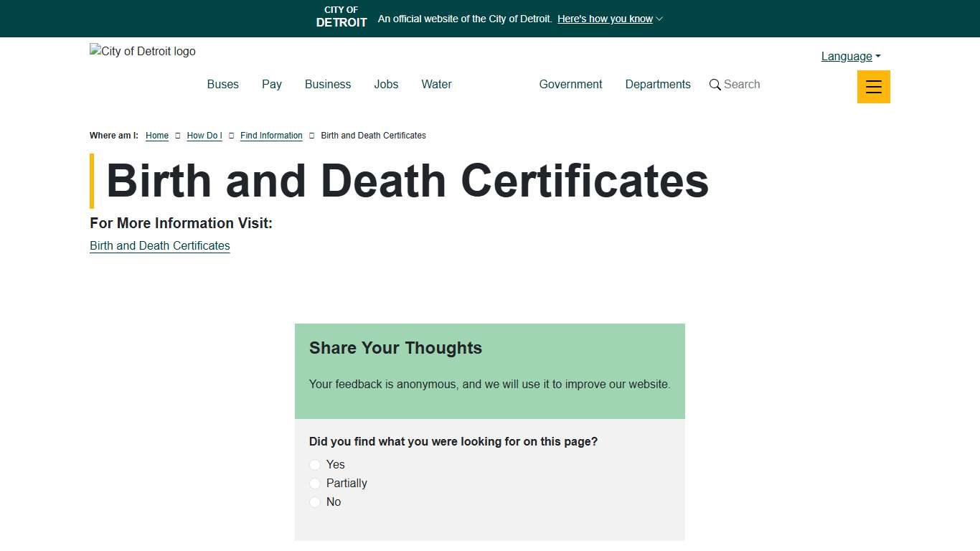Expand the 'Here's how you know' disclosure
Viewport: 980px width, 551px height.
point(605,19)
